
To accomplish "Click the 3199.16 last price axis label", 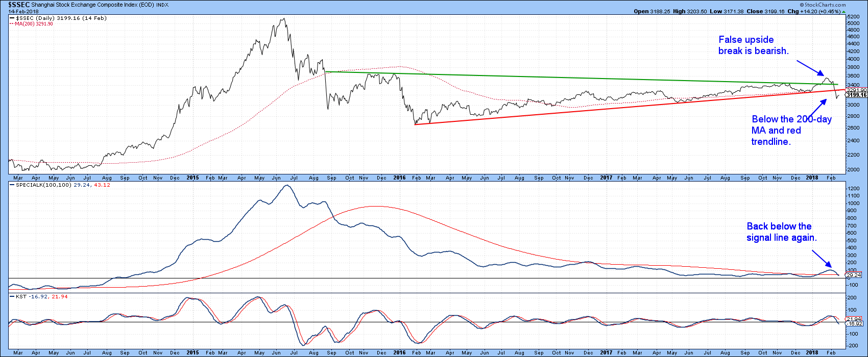I will tap(855, 95).
